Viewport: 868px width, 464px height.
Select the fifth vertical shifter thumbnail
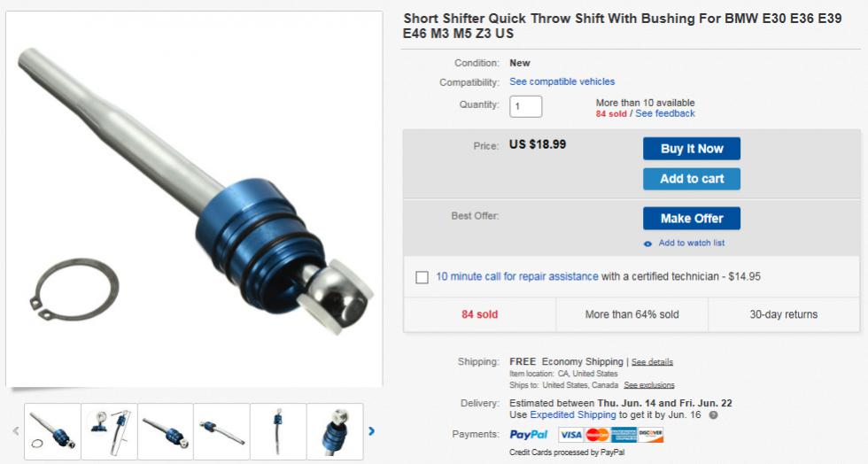tap(278, 431)
